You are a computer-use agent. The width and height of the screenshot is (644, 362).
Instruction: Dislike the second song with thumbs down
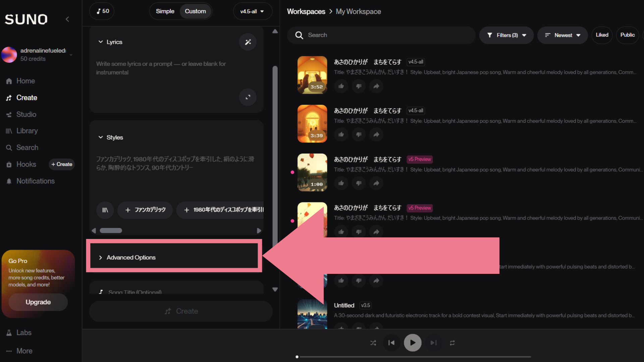click(359, 134)
